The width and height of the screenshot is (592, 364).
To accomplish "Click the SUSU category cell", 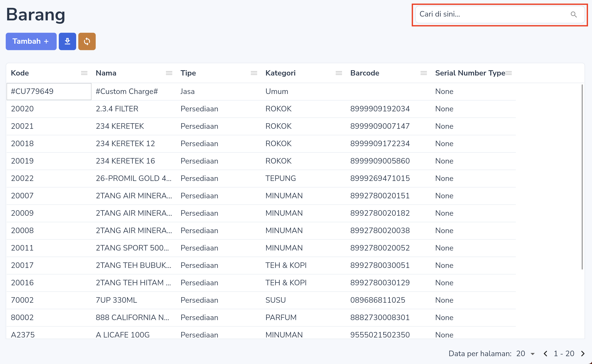I will (x=275, y=300).
